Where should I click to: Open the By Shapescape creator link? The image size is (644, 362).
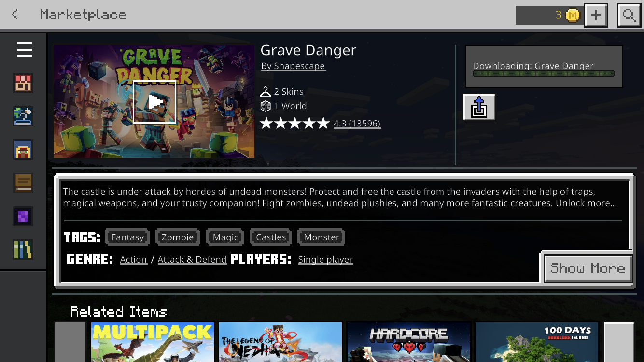(293, 66)
